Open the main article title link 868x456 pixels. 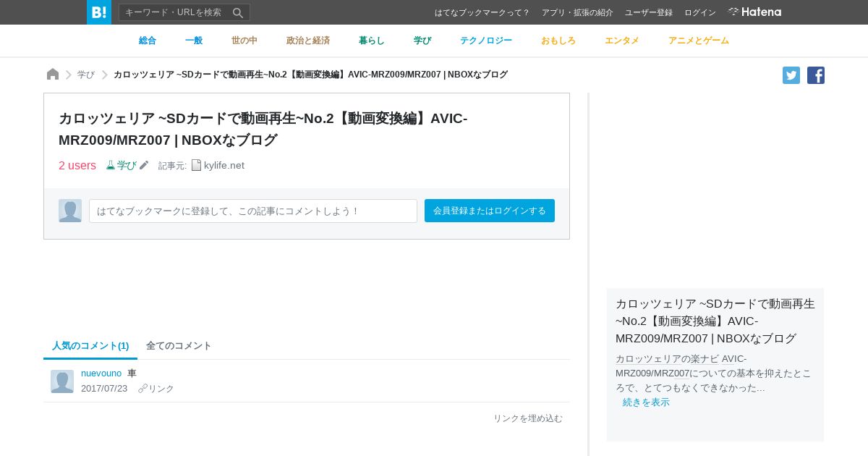(263, 129)
